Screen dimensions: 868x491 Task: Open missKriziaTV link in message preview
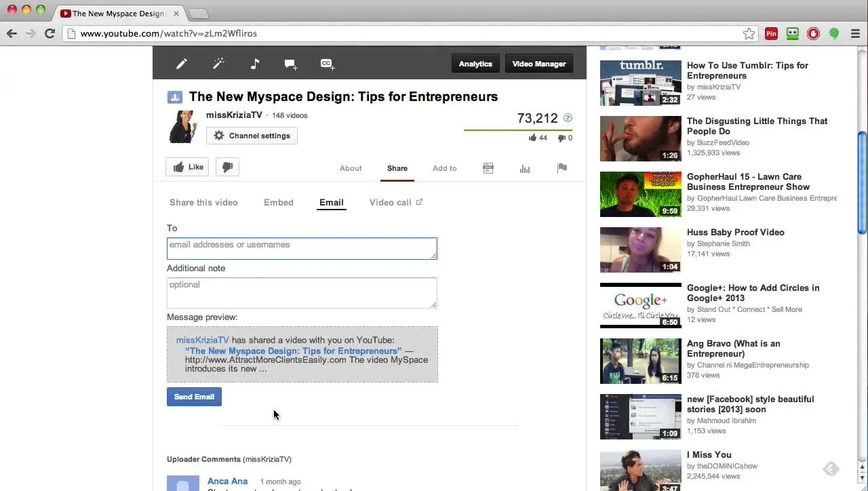pyautogui.click(x=203, y=340)
